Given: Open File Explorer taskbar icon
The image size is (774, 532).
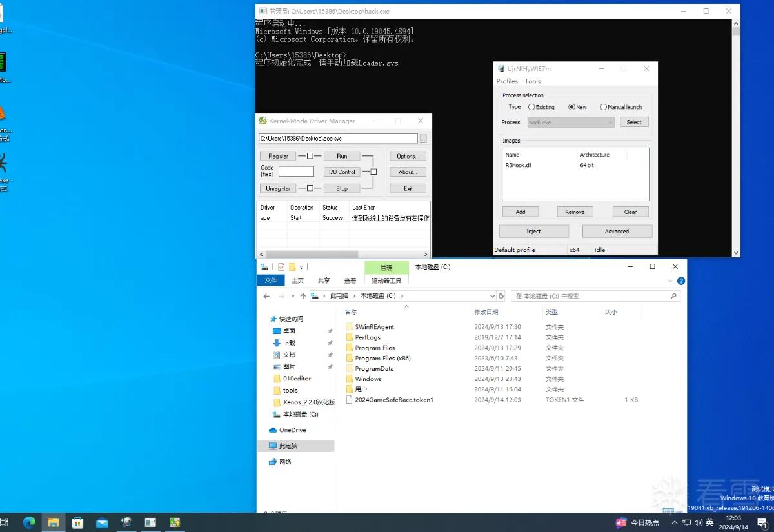Looking at the screenshot, I should point(54,522).
